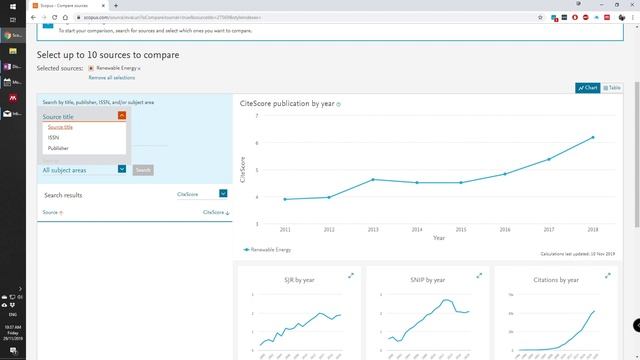
Task: Open the red stop-sign blocker extension
Action: pyautogui.click(x=586, y=18)
